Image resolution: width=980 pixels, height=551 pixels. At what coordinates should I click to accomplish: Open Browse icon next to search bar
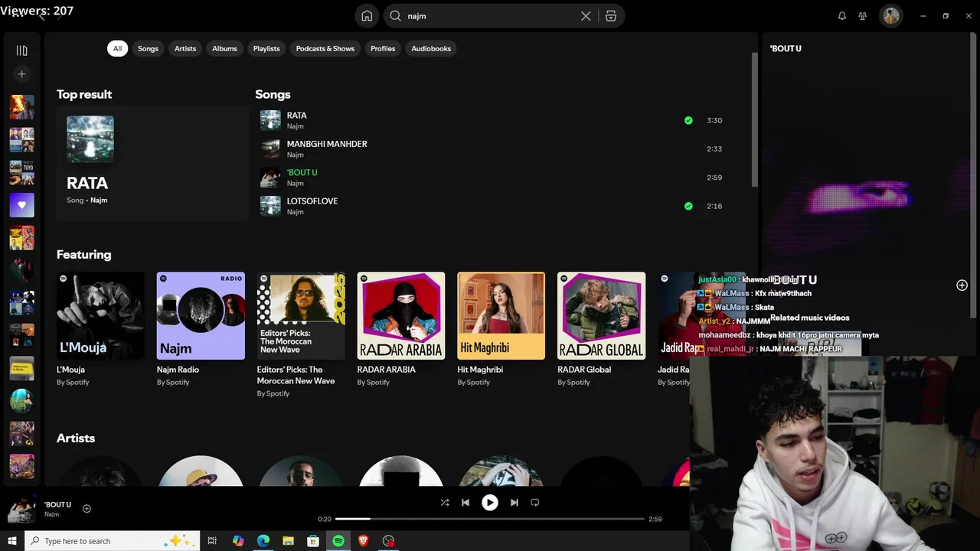611,16
